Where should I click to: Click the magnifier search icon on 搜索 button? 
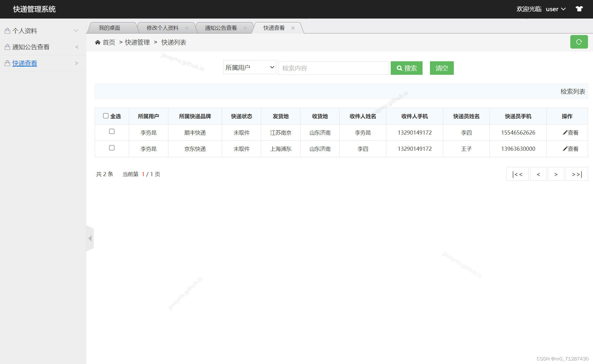coord(400,68)
